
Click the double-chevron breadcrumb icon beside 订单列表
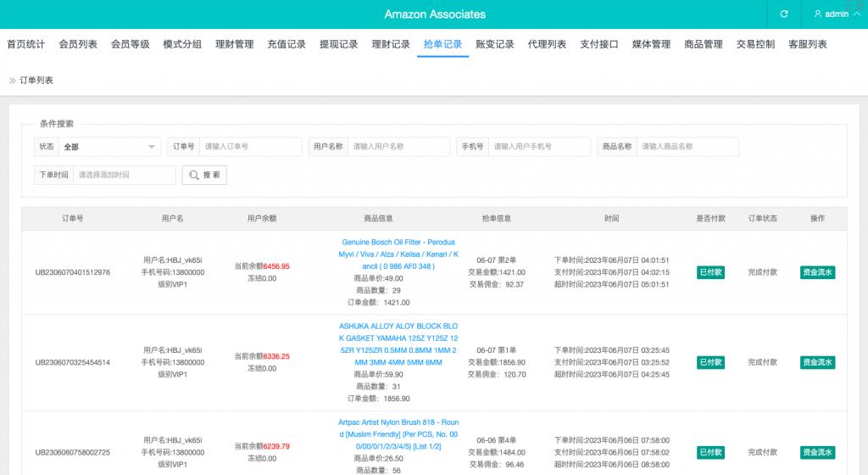click(x=12, y=81)
